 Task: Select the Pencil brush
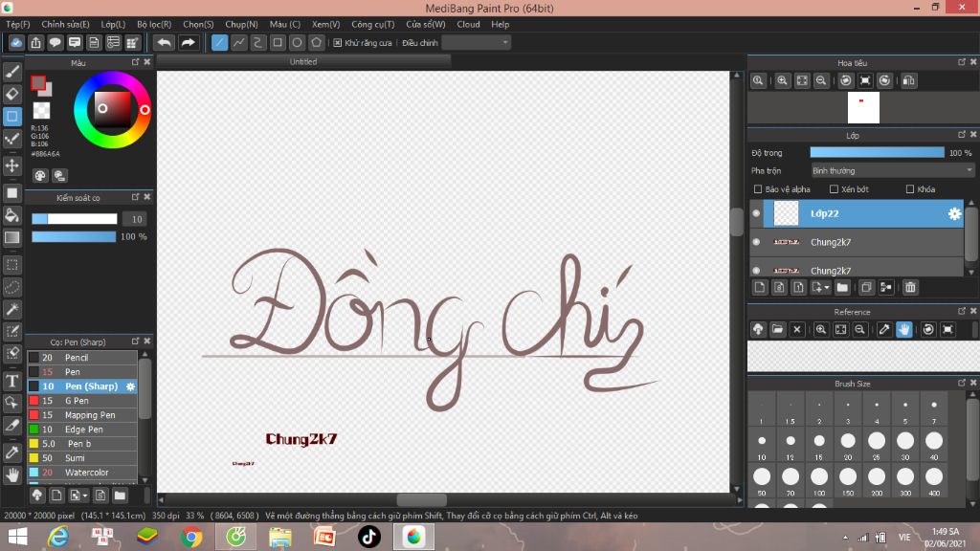[x=82, y=358]
